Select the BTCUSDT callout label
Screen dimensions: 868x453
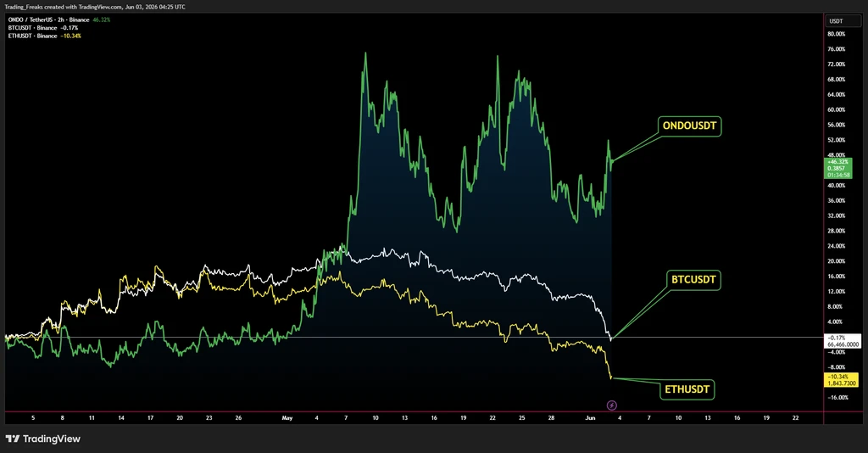[693, 280]
